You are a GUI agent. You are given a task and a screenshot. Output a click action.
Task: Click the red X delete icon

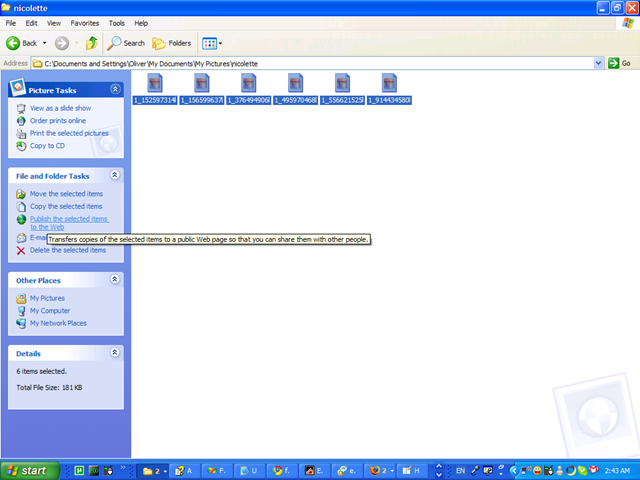(x=21, y=251)
